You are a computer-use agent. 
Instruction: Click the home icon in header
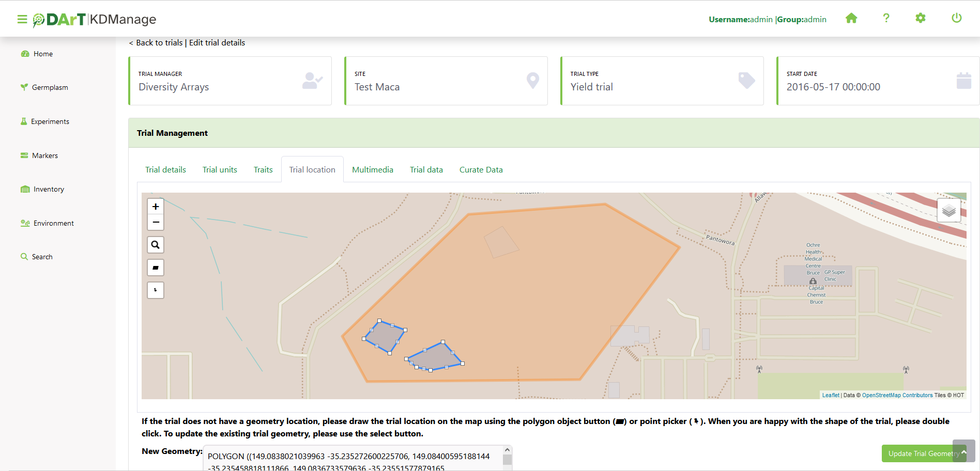(851, 19)
